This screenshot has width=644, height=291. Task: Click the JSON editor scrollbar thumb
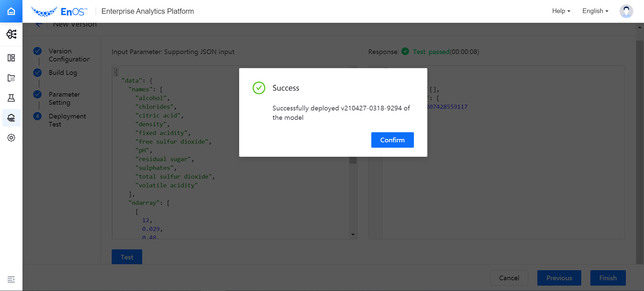pyautogui.click(x=353, y=160)
